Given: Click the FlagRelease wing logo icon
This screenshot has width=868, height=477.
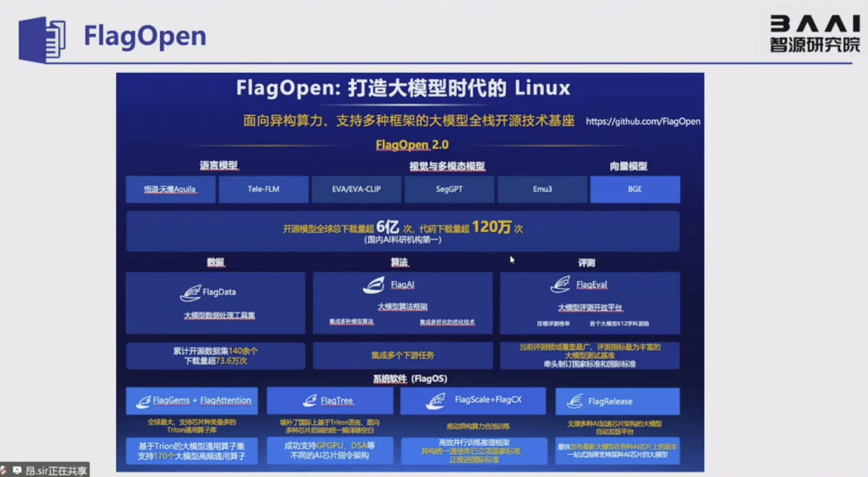Looking at the screenshot, I should click(575, 401).
